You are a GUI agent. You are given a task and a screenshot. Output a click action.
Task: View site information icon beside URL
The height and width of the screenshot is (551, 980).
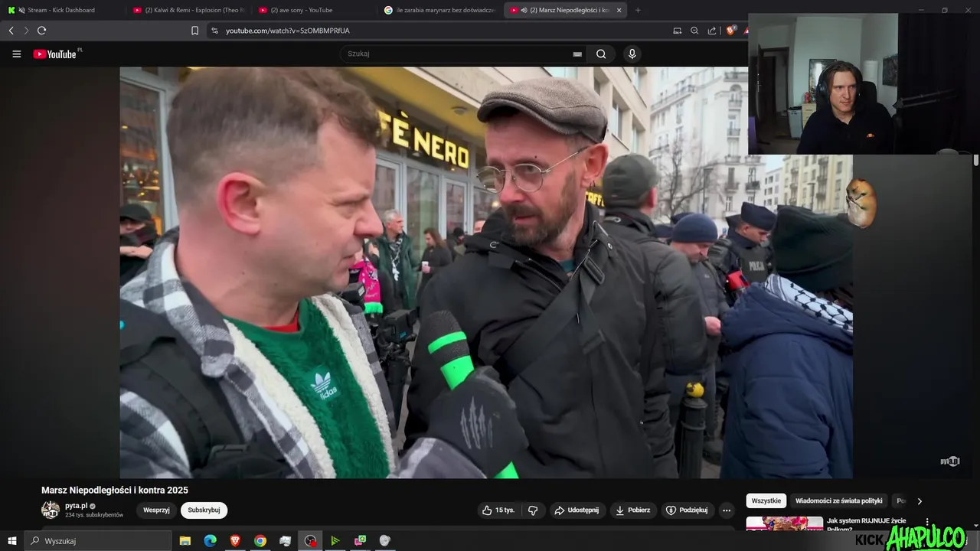[x=214, y=31]
